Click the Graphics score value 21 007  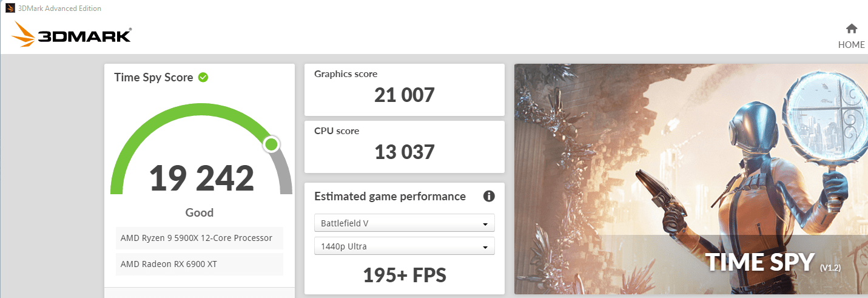[x=405, y=95]
